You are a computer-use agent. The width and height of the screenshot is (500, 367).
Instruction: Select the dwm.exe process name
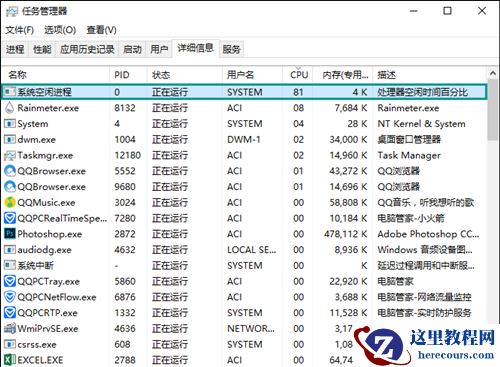pos(36,139)
